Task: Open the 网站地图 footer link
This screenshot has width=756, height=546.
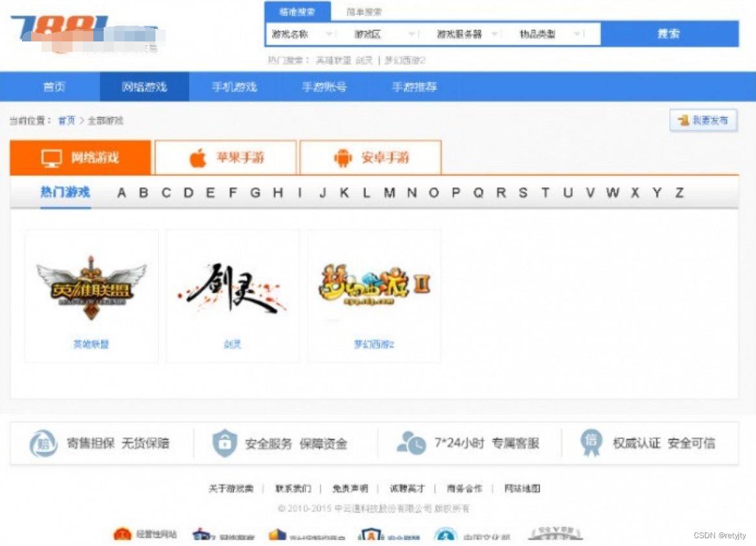Action: pos(522,488)
